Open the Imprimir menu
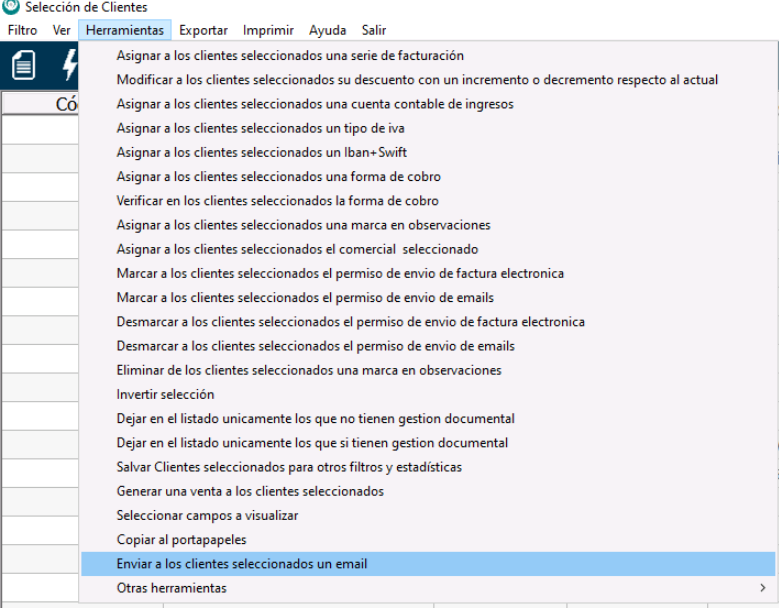 pos(268,31)
